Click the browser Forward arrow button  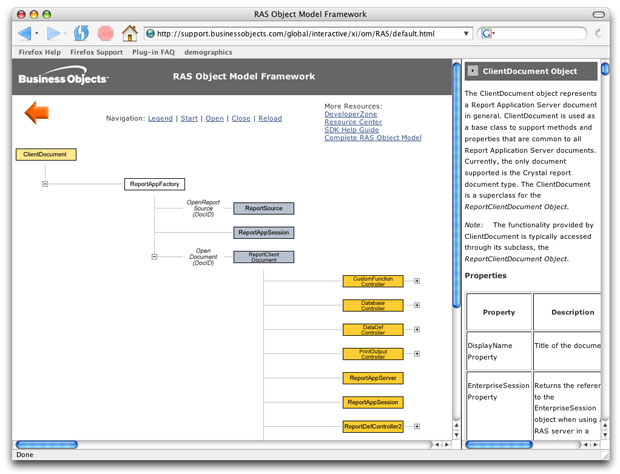[53, 33]
